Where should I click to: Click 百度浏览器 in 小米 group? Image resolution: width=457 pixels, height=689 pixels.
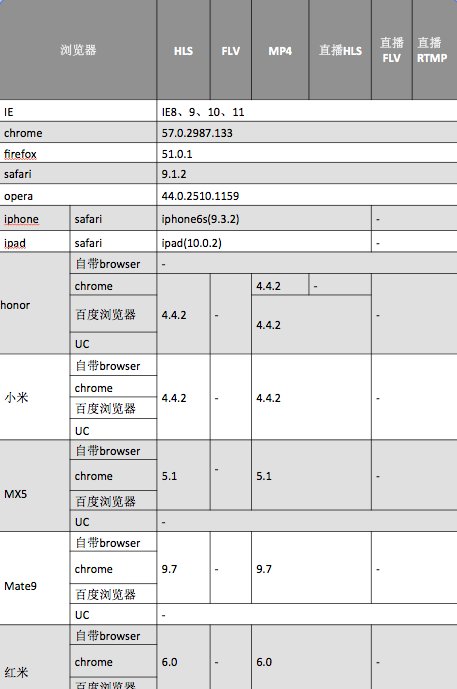113,408
